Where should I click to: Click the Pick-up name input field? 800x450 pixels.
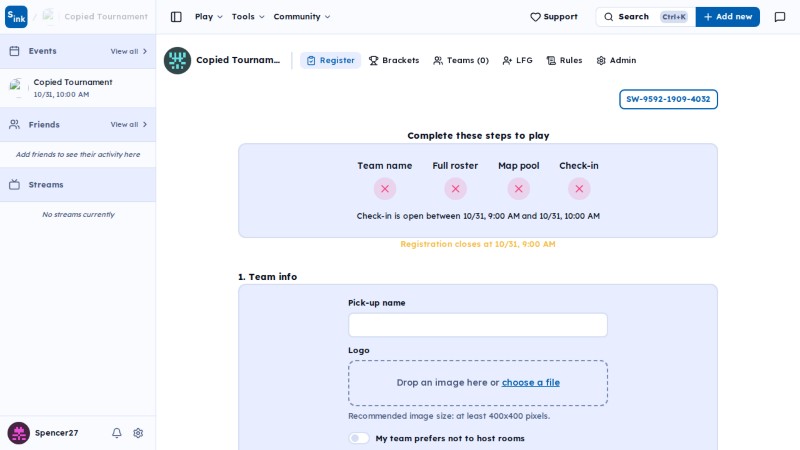click(x=478, y=325)
